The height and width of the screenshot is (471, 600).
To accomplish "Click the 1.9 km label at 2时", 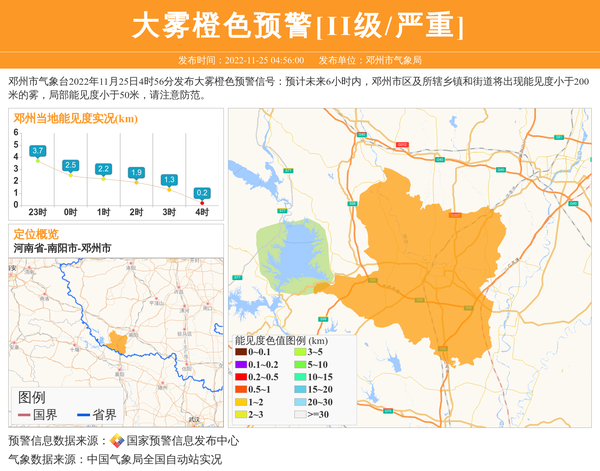I will point(136,173).
